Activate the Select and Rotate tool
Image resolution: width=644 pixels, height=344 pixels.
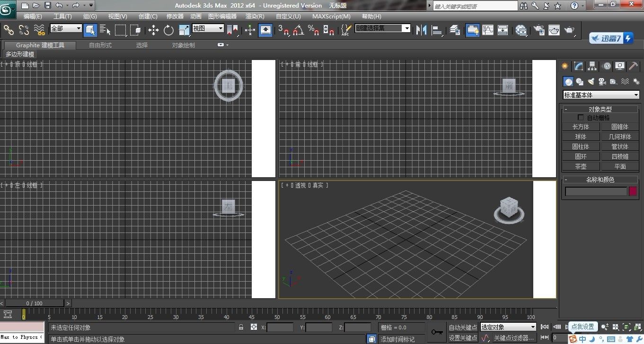pyautogui.click(x=169, y=30)
